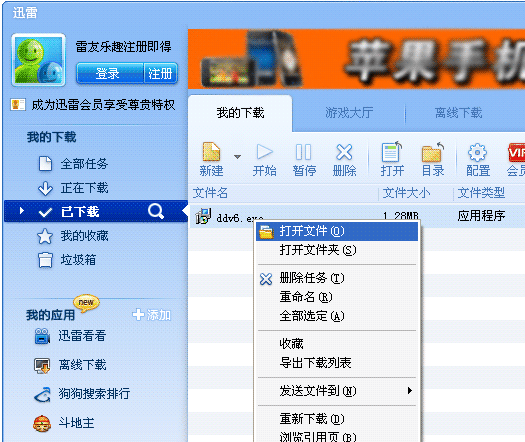Expand the dropdown arrow next to 新建

coord(237,157)
